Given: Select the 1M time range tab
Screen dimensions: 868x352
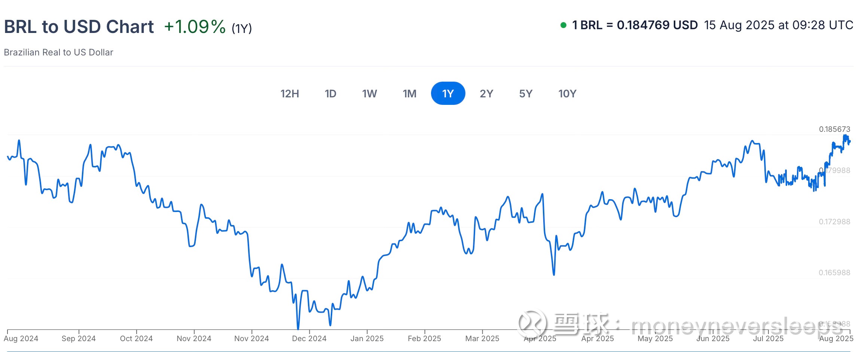Looking at the screenshot, I should 409,94.
